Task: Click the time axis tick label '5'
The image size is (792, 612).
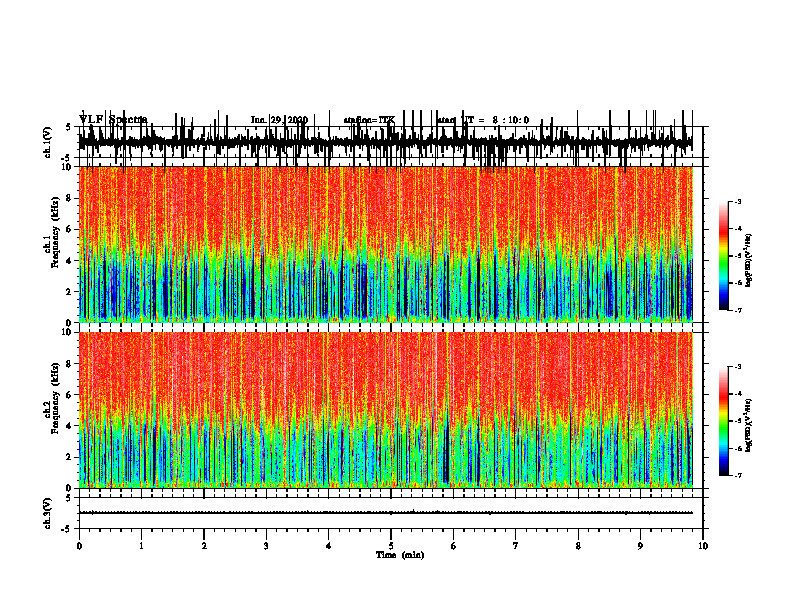Action: tap(391, 546)
